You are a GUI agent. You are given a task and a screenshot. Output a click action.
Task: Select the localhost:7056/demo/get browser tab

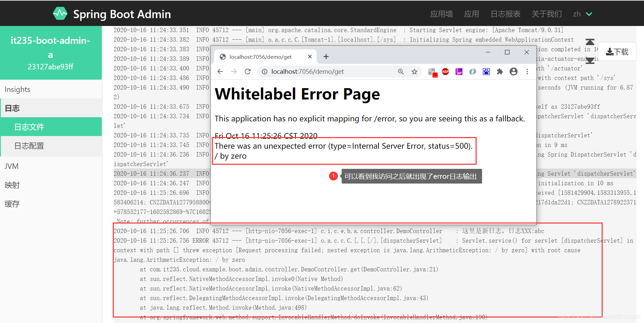click(265, 57)
